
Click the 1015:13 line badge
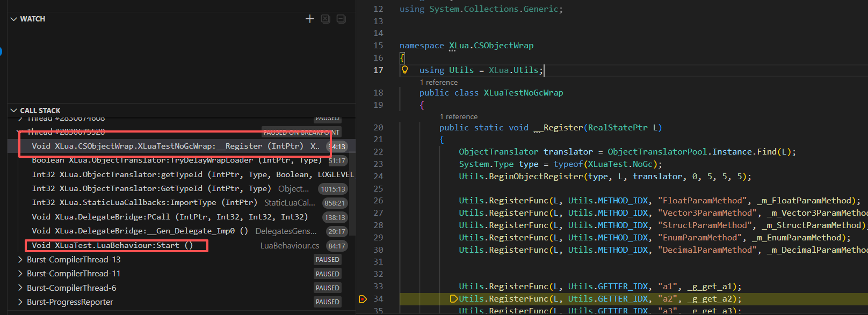coord(333,189)
